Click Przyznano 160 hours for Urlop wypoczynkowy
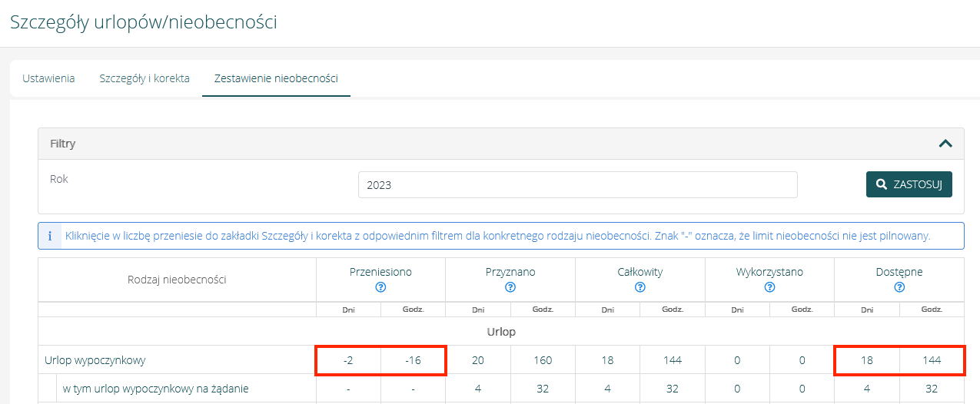This screenshot has height=404, width=980. click(543, 360)
